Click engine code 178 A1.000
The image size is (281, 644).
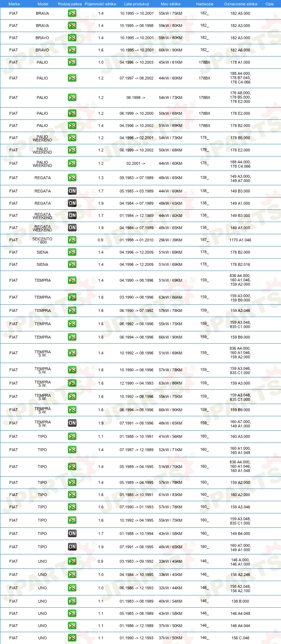(x=240, y=62)
